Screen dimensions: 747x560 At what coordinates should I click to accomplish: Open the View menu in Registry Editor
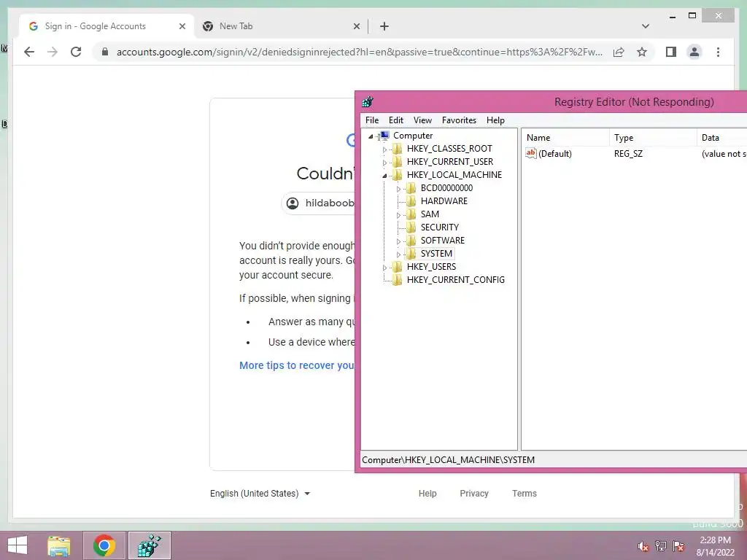click(422, 120)
